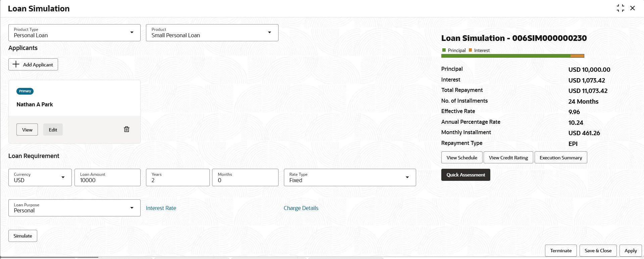Expand the Product dropdown

click(x=269, y=33)
